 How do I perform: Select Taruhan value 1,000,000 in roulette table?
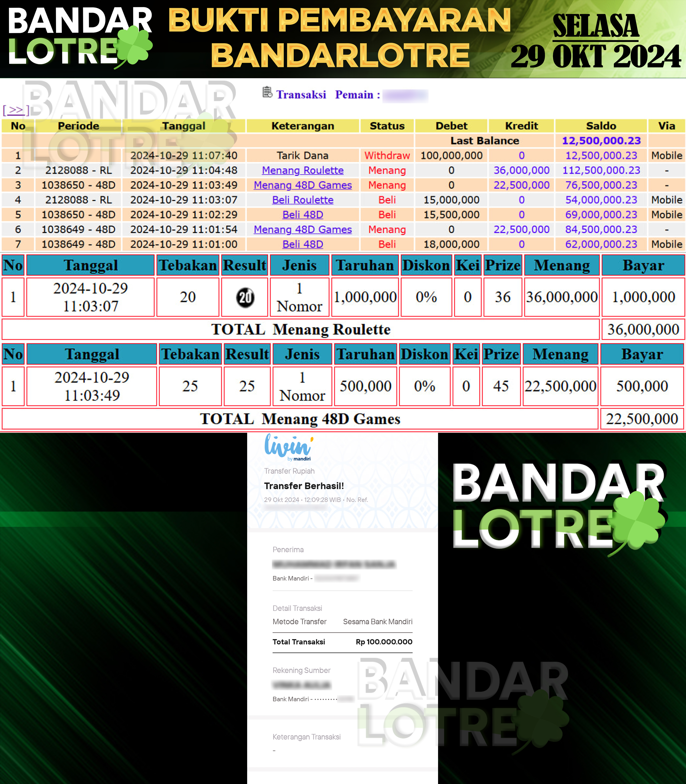(365, 298)
